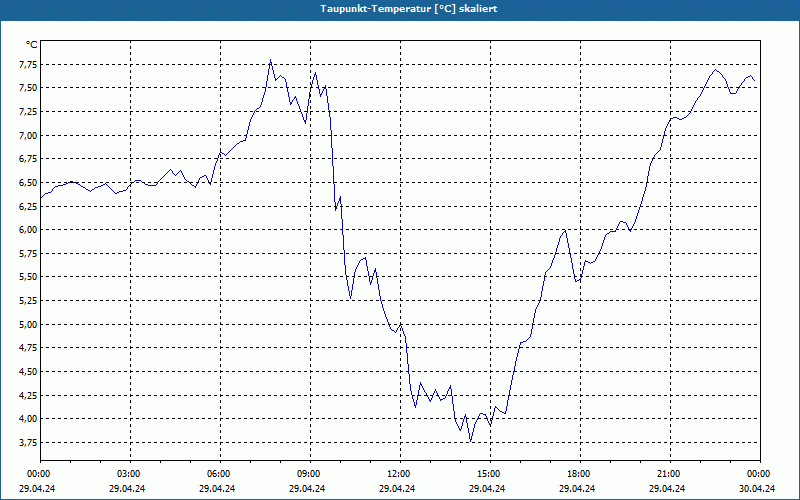The width and height of the screenshot is (800, 500).
Task: Click the 4,50 y-axis value
Action: click(x=29, y=371)
